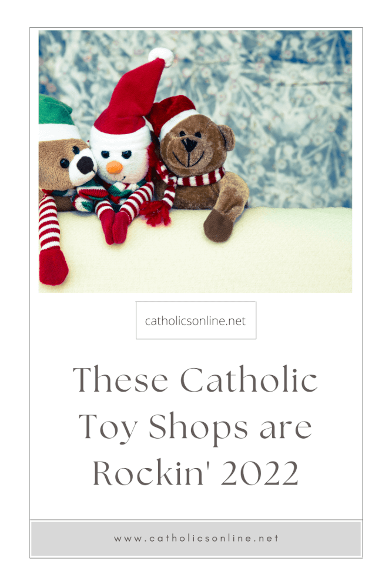The image size is (392, 588).
Task: Click the 'These Catholic' headline line
Action: (x=195, y=379)
